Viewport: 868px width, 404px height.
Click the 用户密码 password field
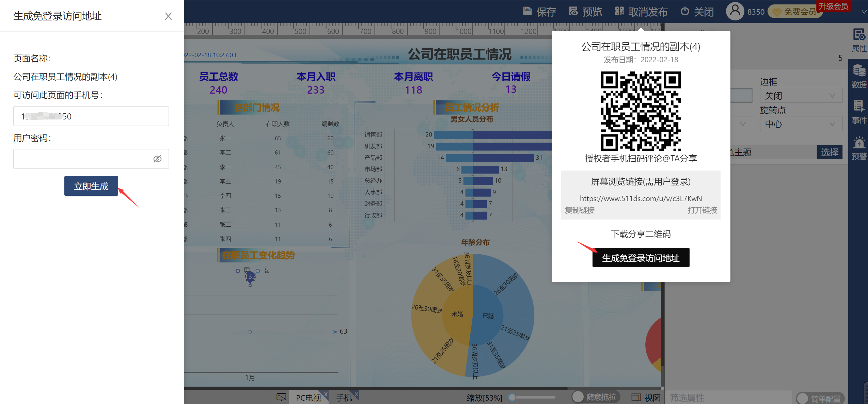point(91,159)
